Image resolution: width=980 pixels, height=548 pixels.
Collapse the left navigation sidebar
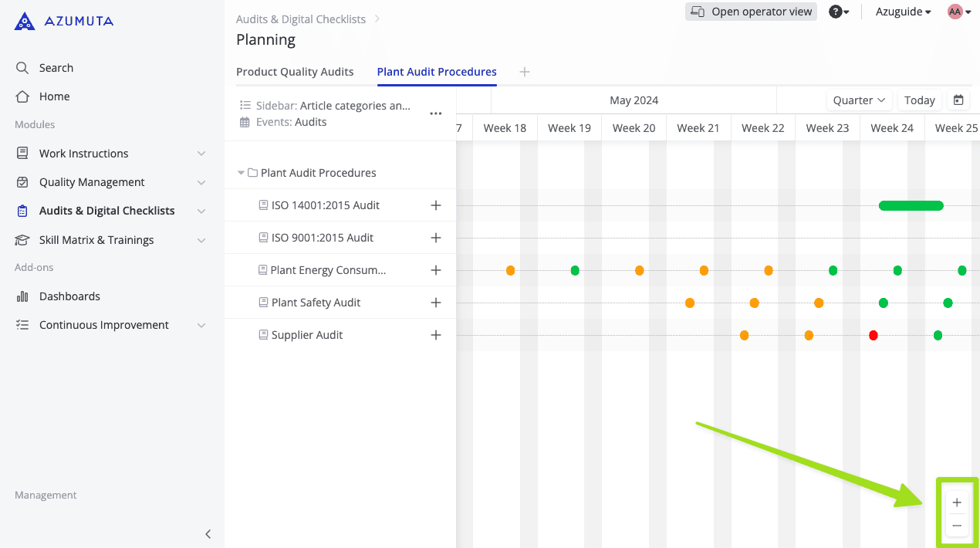(208, 534)
